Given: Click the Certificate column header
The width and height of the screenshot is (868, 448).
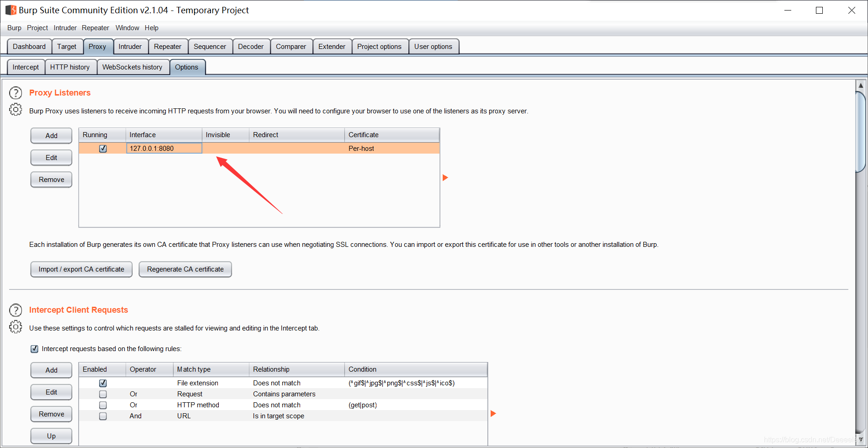Looking at the screenshot, I should click(392, 135).
